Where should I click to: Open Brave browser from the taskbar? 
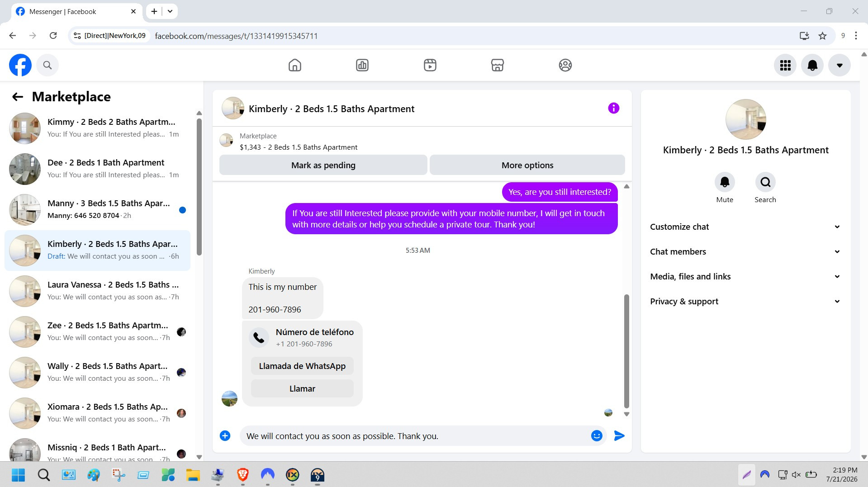[243, 475]
